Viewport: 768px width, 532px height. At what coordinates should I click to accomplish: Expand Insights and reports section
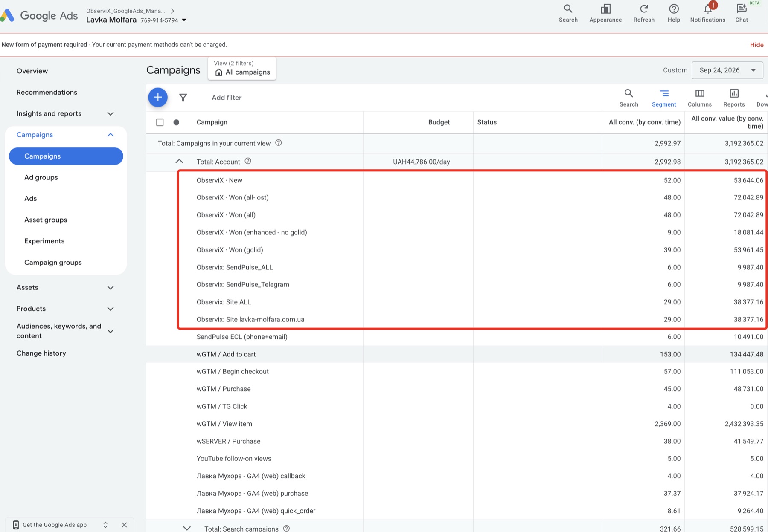pyautogui.click(x=111, y=113)
